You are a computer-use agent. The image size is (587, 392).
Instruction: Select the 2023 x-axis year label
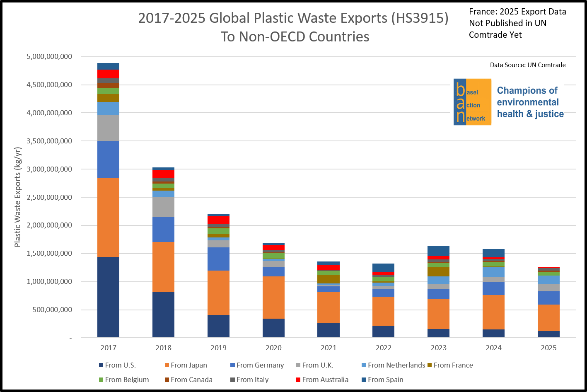tap(439, 348)
